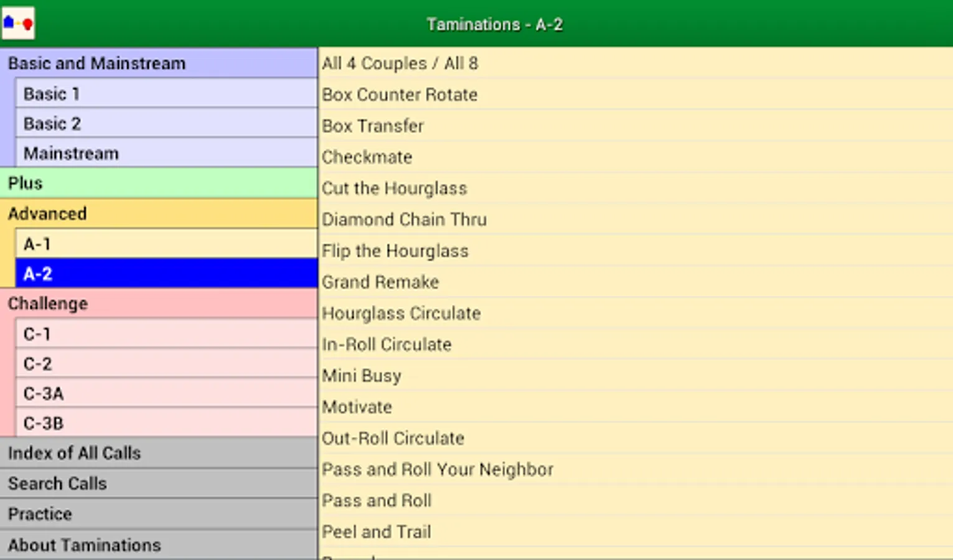The image size is (953, 560).
Task: Open the Basic and Mainstream section
Action: point(159,63)
